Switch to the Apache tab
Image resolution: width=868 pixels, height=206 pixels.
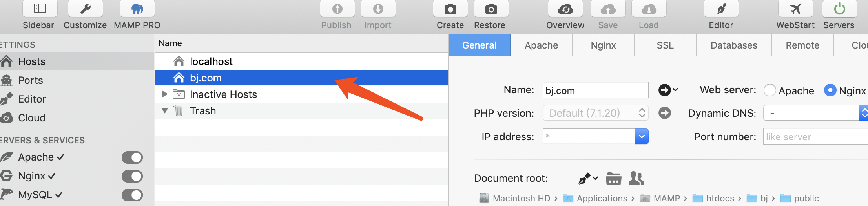542,45
